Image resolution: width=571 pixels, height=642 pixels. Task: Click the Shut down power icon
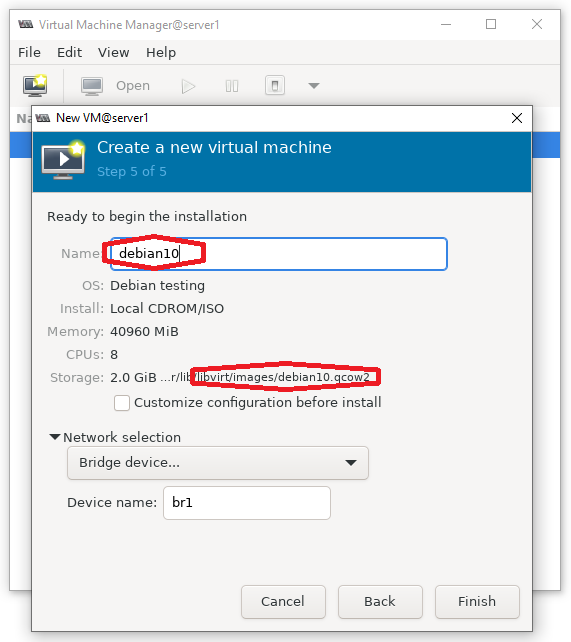[x=275, y=86]
